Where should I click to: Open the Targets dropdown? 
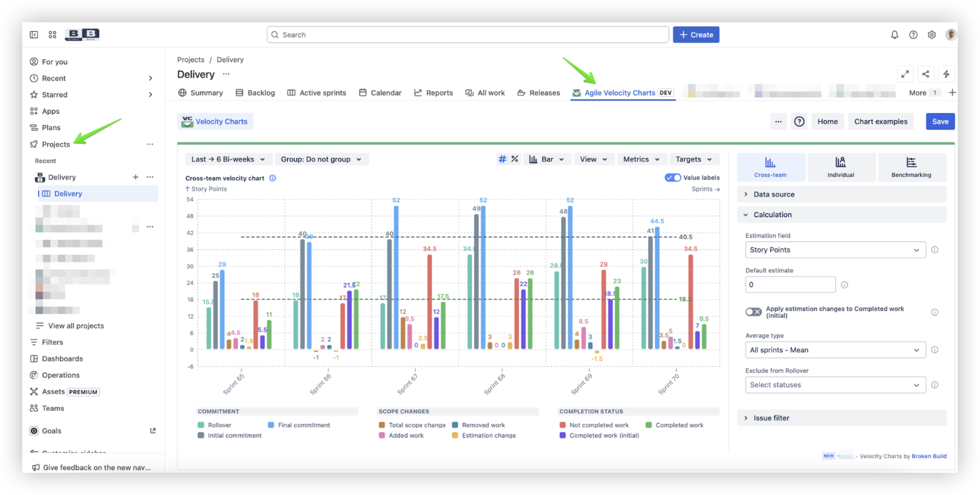click(693, 159)
